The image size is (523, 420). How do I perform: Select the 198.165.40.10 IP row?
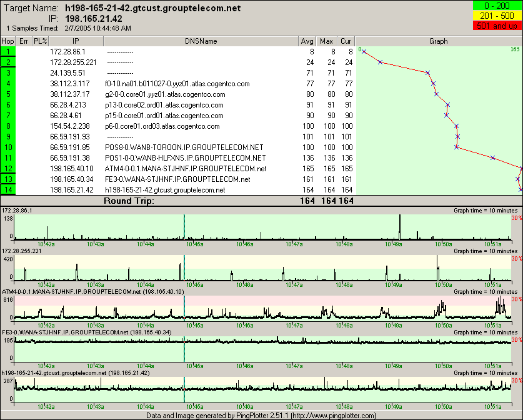point(72,168)
